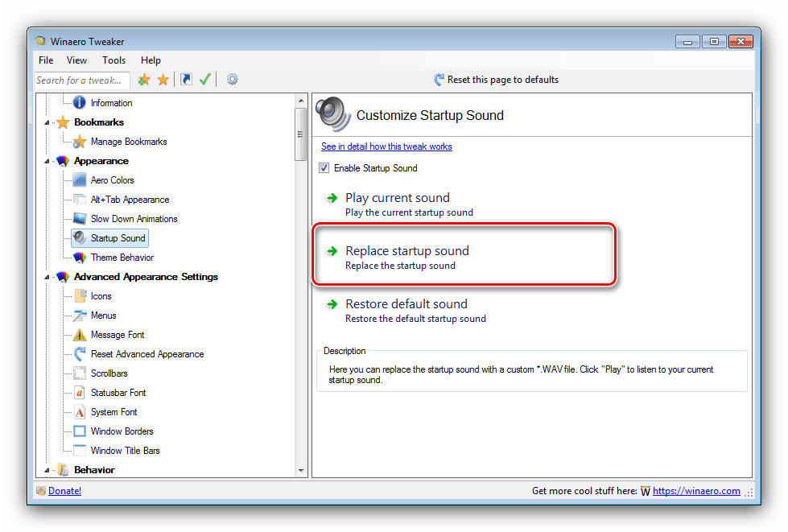The height and width of the screenshot is (532, 788).
Task: Select Reset Advanced Appearance label
Action: [x=147, y=353]
